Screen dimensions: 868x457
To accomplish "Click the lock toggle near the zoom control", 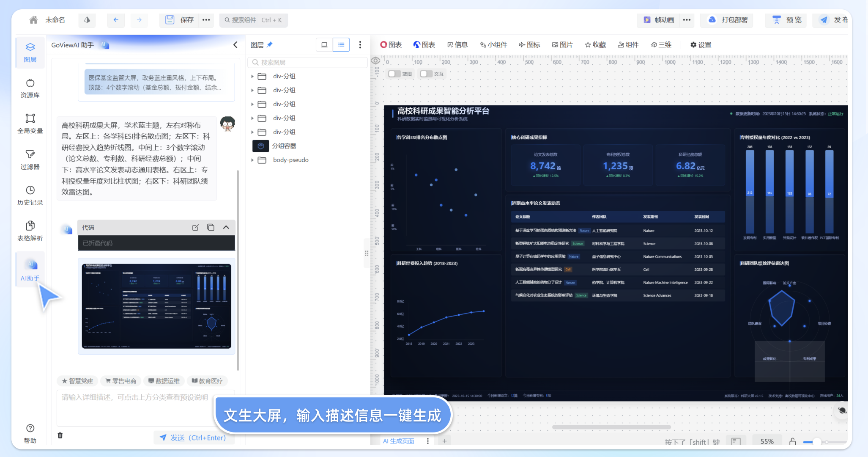I will click(793, 441).
